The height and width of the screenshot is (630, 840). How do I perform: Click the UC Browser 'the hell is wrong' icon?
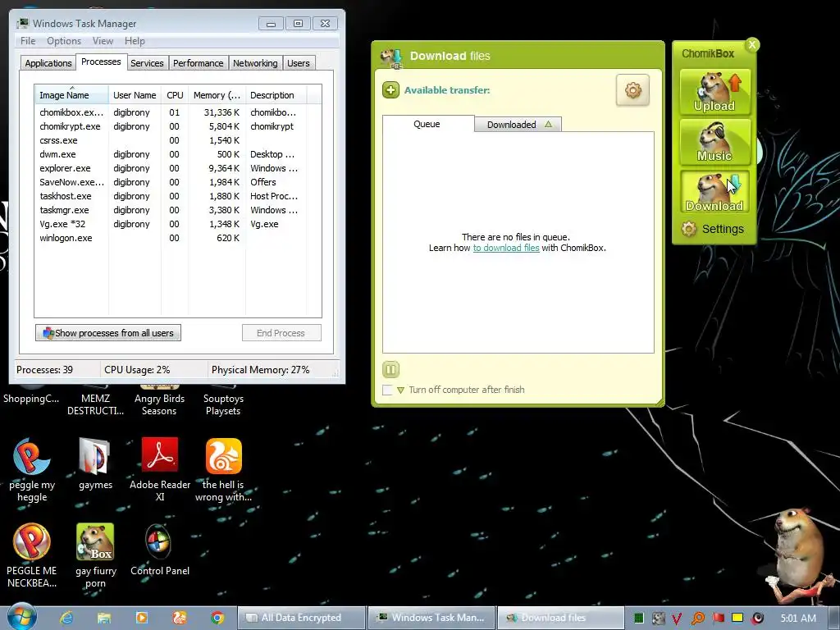click(x=223, y=468)
